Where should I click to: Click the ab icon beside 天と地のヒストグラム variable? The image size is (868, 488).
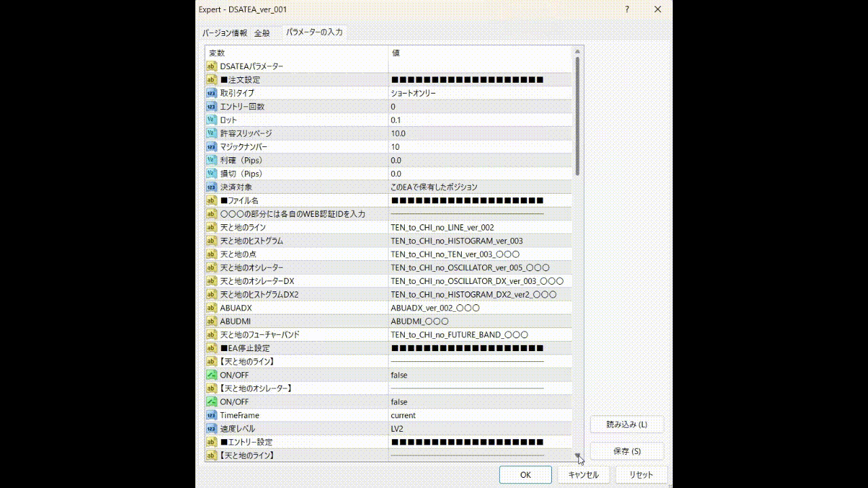point(212,241)
